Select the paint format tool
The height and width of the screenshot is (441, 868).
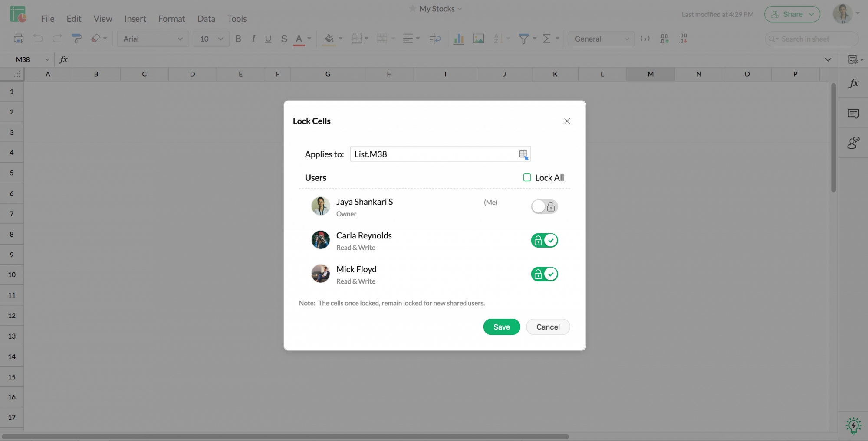(x=76, y=39)
